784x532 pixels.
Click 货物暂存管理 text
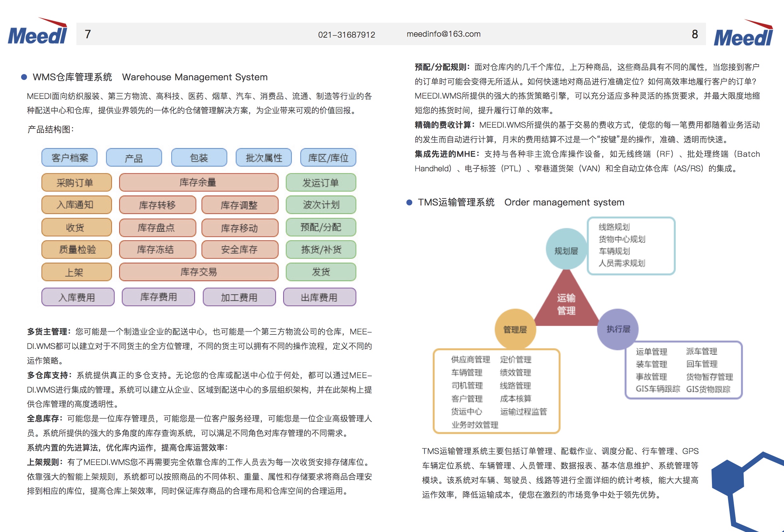point(709,377)
